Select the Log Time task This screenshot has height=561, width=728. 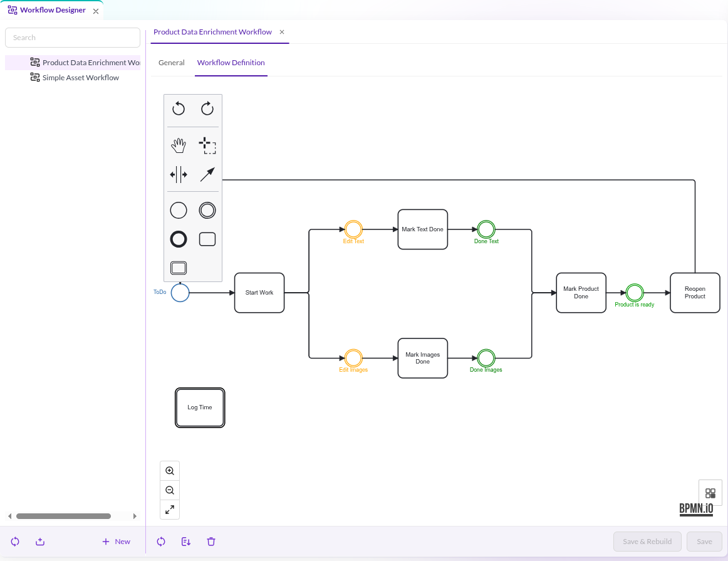click(x=200, y=407)
